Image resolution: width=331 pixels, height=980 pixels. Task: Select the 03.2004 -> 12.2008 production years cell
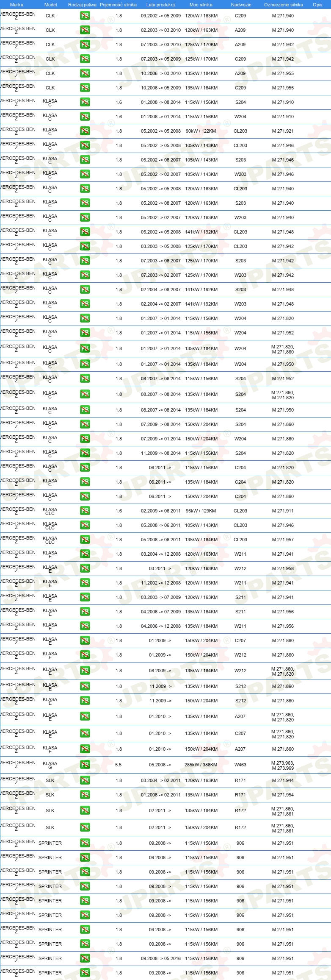(161, 554)
